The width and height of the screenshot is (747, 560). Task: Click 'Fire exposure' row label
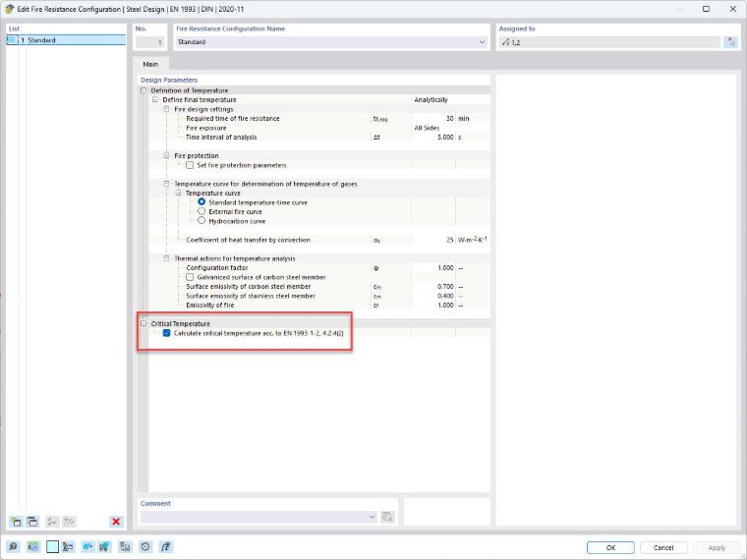(x=205, y=128)
